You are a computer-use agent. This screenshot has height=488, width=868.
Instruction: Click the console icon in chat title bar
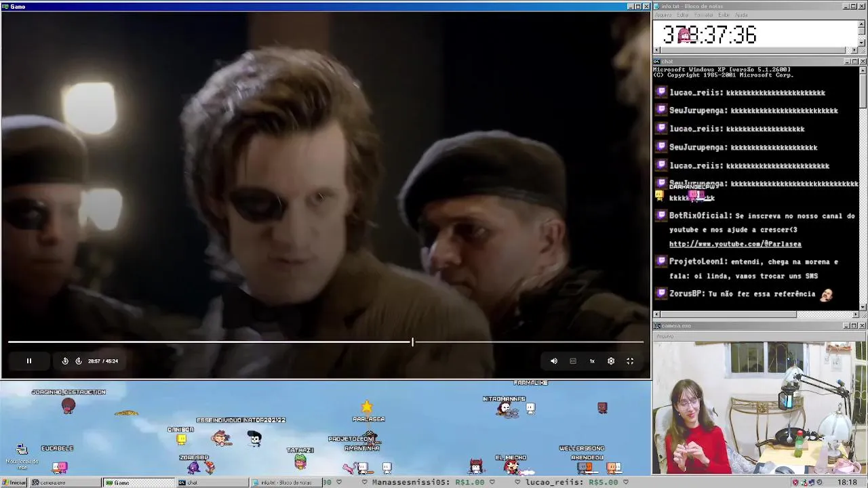click(657, 62)
